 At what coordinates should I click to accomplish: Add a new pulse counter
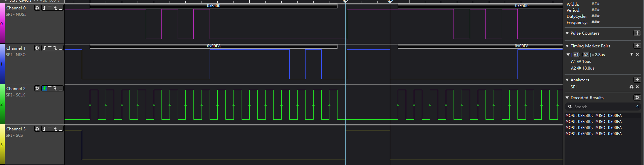pyautogui.click(x=637, y=33)
